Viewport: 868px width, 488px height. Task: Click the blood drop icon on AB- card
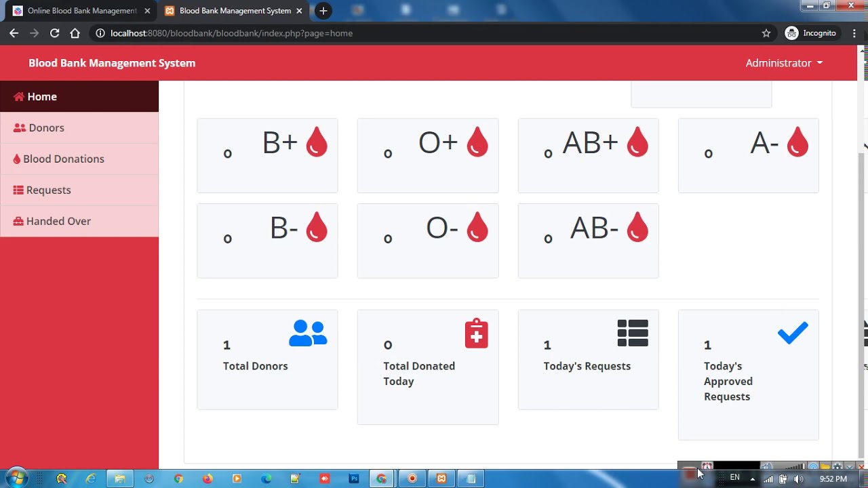point(637,228)
